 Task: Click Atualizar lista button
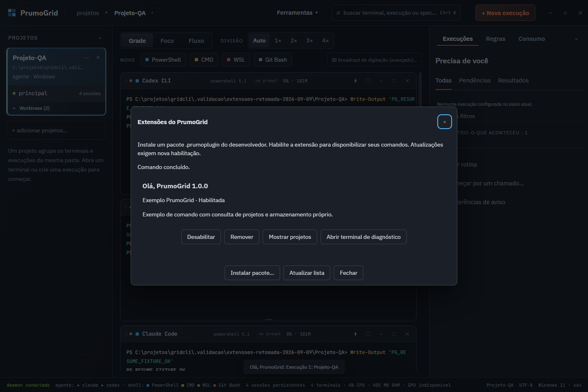tap(307, 273)
